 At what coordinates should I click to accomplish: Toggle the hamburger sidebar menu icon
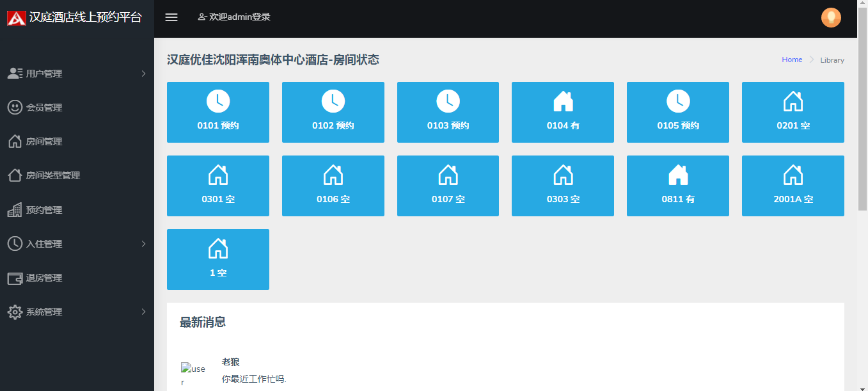tap(171, 17)
